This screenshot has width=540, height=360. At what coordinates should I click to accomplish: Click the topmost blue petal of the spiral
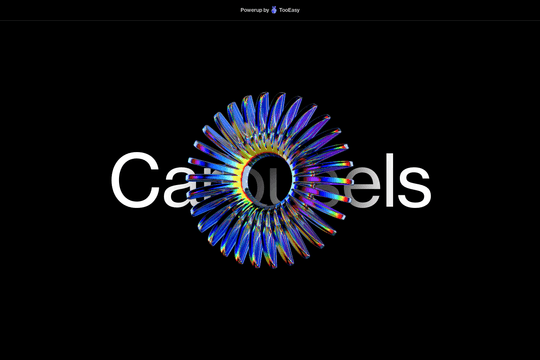(264, 110)
